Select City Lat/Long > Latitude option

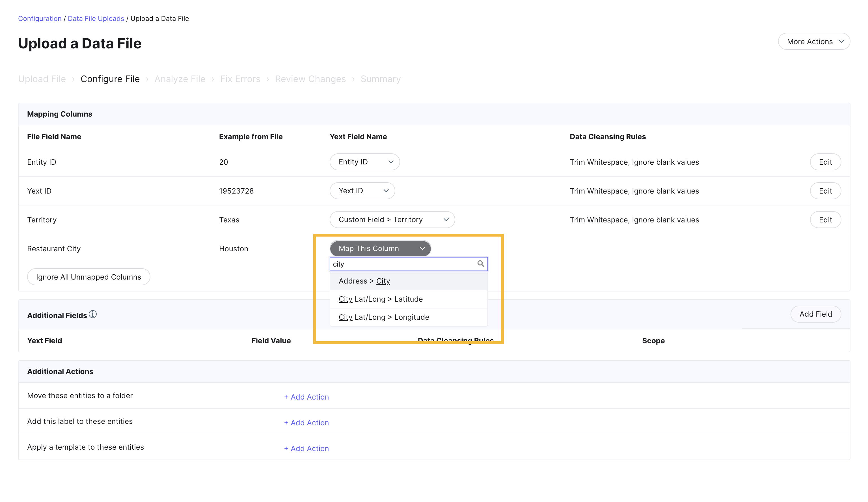(409, 299)
